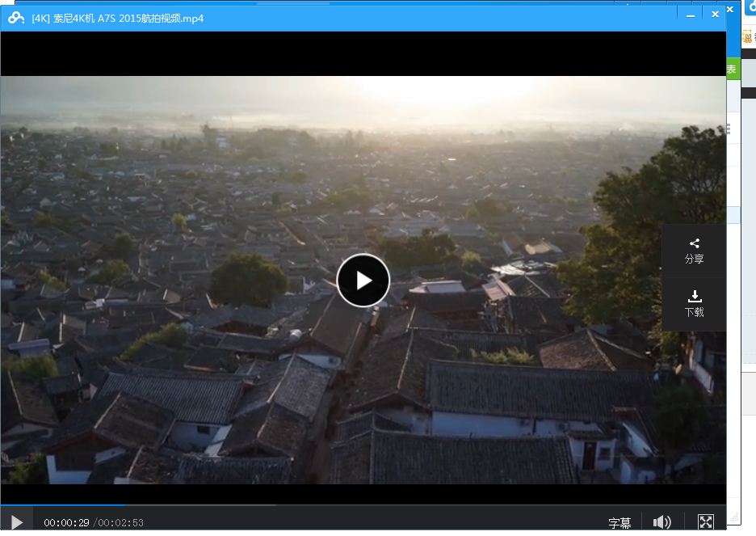Click the 下载 download icon
Screen dimensions: 756x536
coord(694,303)
